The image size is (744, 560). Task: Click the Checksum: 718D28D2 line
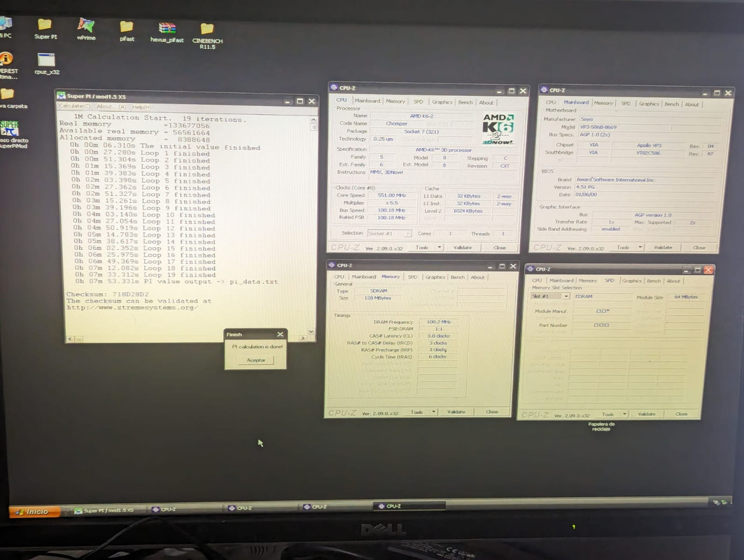point(108,294)
